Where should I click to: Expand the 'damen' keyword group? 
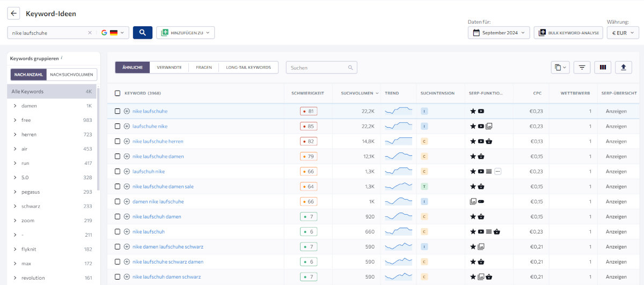[x=15, y=106]
